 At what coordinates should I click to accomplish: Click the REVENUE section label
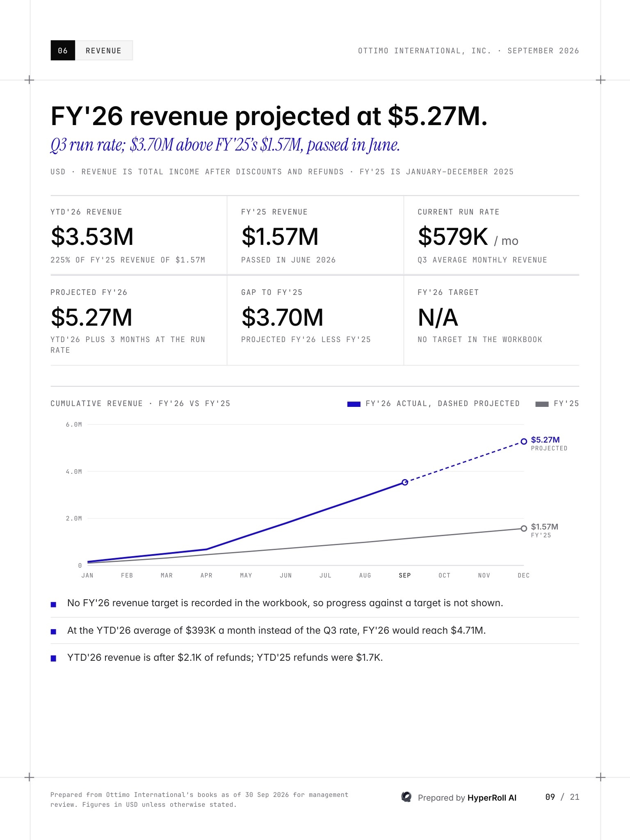click(104, 50)
